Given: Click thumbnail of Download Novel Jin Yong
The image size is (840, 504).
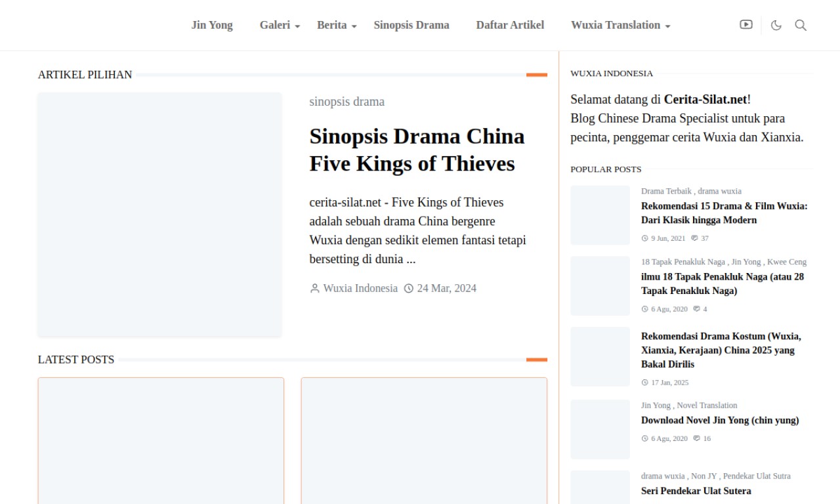Looking at the screenshot, I should click(x=600, y=429).
